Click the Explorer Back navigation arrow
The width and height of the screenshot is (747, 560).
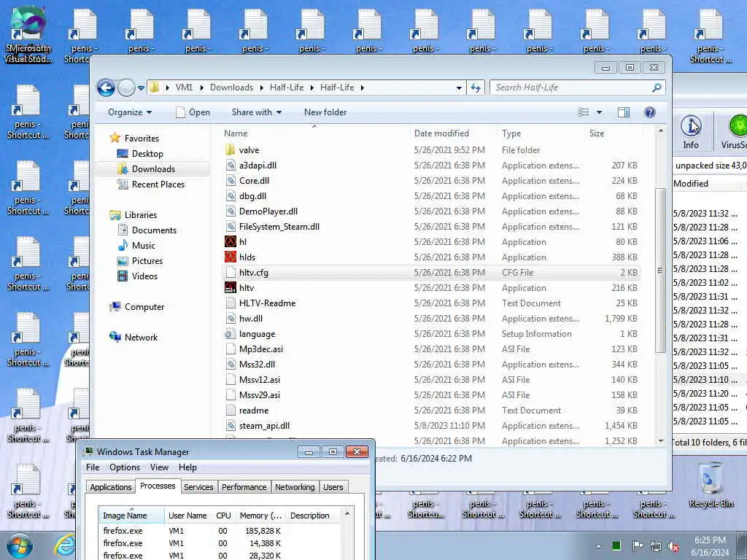click(106, 87)
